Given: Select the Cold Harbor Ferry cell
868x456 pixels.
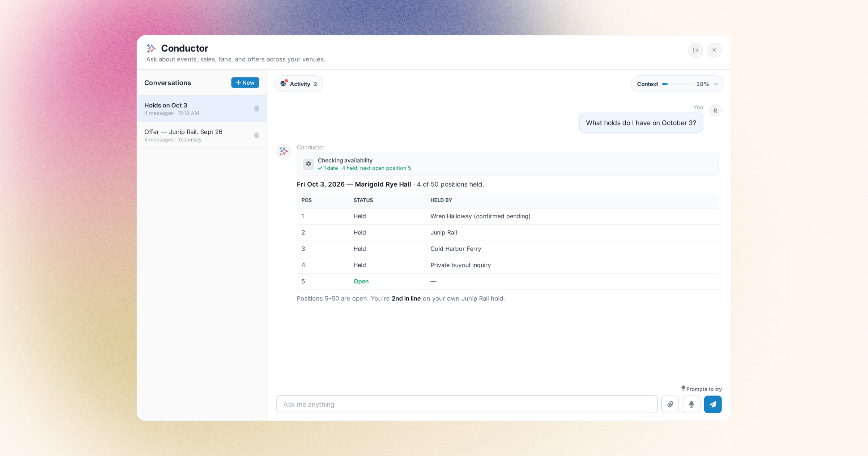Looking at the screenshot, I should pos(456,249).
